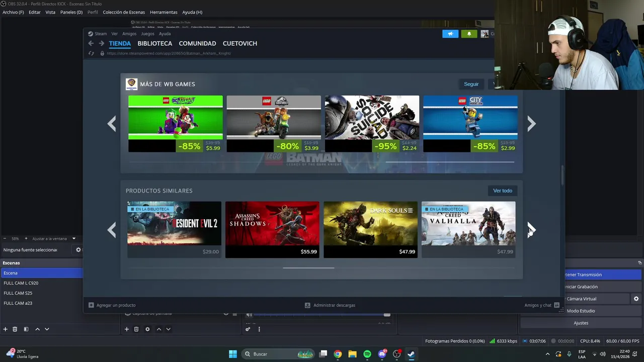Image resolution: width=644 pixels, height=362 pixels.
Task: Show previous similar products
Action: click(112, 230)
